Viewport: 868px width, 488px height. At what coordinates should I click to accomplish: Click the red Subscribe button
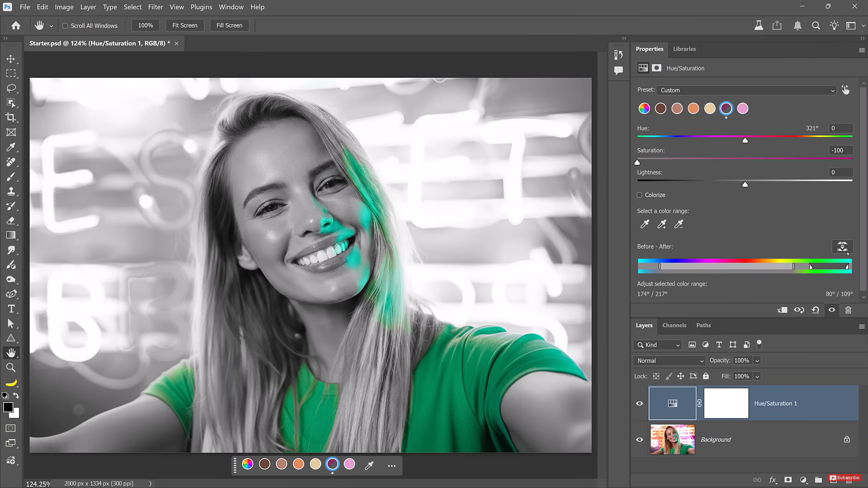point(845,478)
